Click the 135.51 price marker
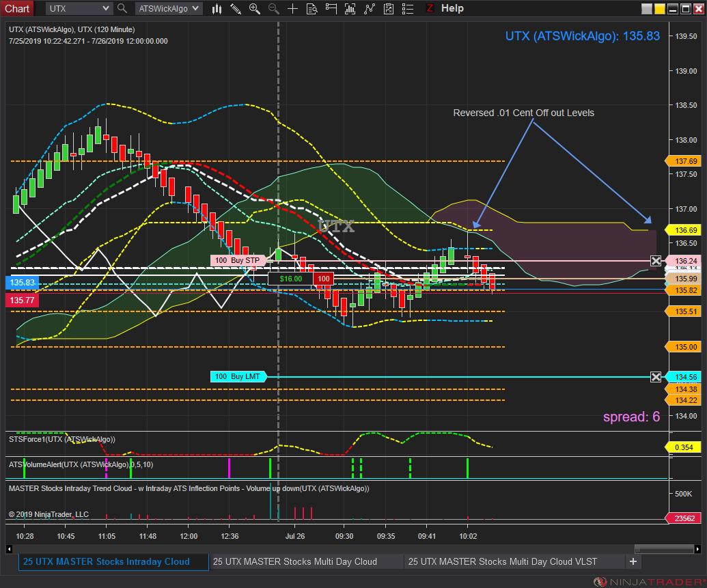The image size is (707, 588). tap(685, 311)
